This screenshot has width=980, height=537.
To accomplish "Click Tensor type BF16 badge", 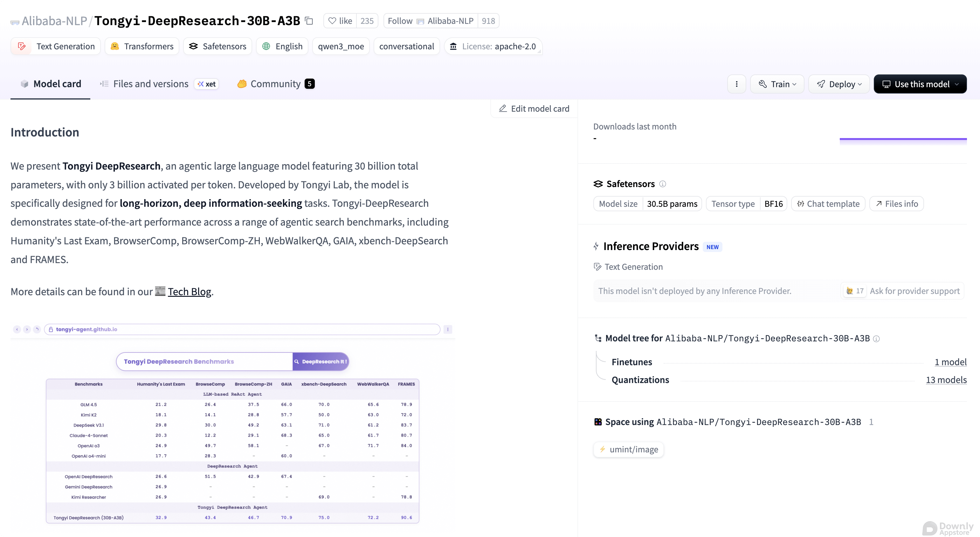I will [746, 204].
